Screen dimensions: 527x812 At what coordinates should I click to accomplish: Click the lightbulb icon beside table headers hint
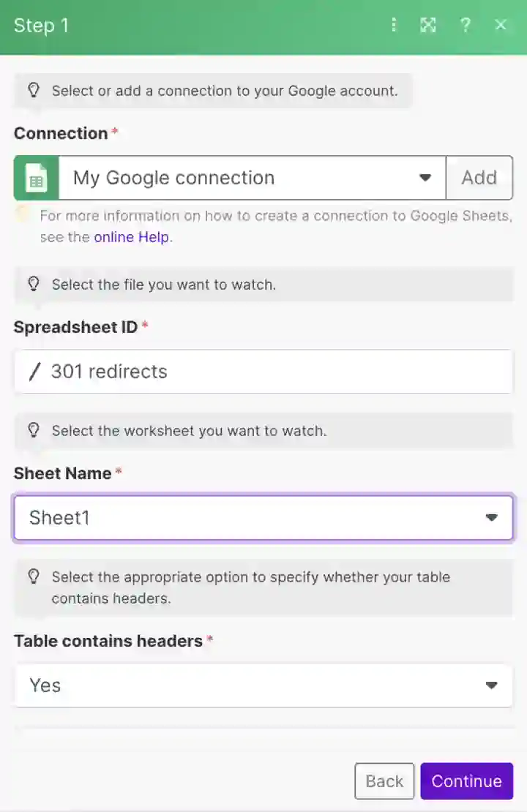(34, 576)
